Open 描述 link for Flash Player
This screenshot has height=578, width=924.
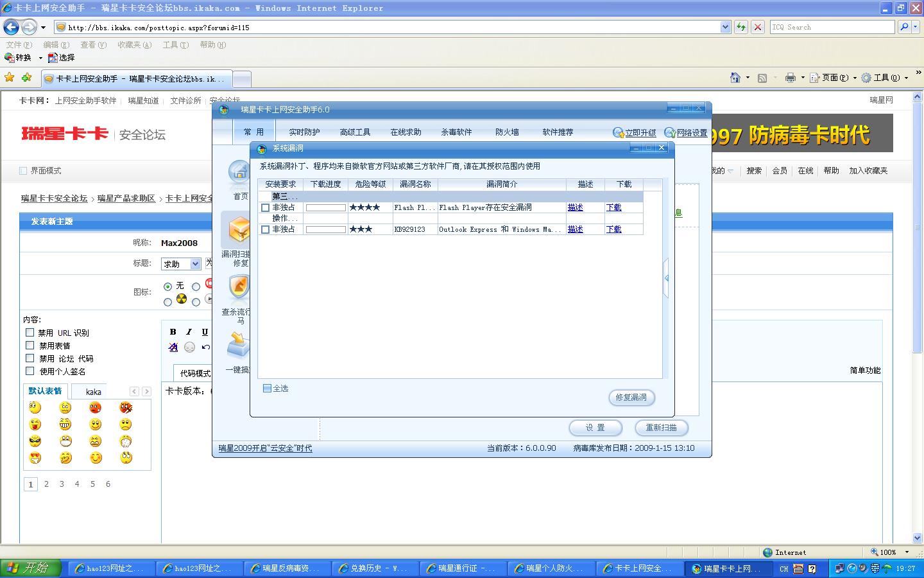pos(576,207)
